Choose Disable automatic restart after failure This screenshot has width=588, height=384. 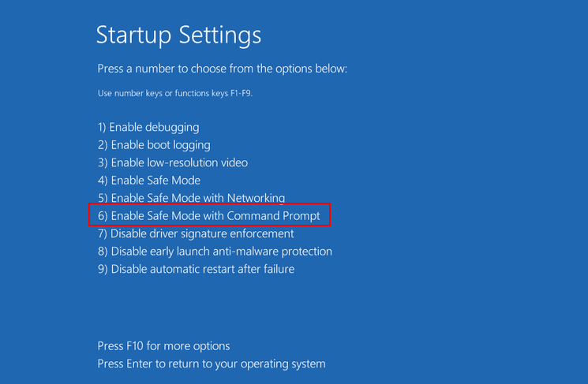click(196, 269)
